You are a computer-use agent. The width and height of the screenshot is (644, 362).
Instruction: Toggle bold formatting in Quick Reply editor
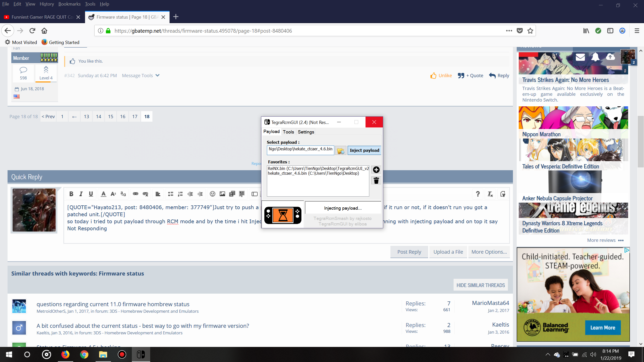click(71, 194)
